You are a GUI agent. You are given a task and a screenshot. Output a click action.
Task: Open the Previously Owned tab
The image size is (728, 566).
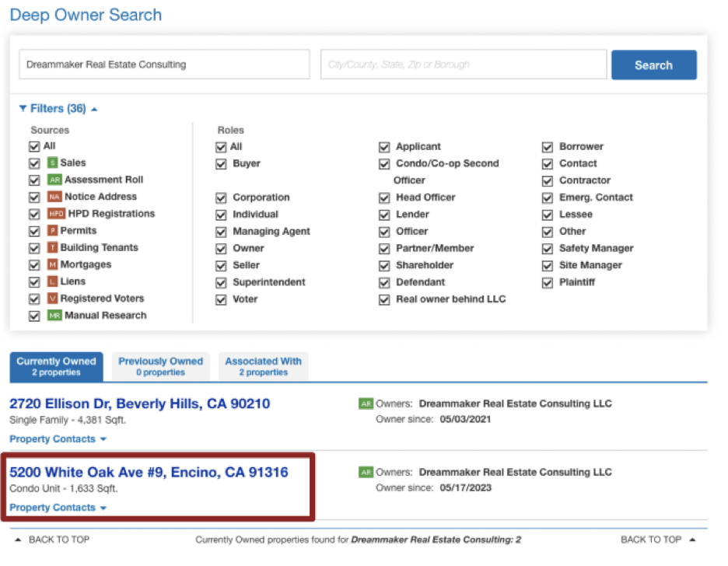[x=161, y=366]
